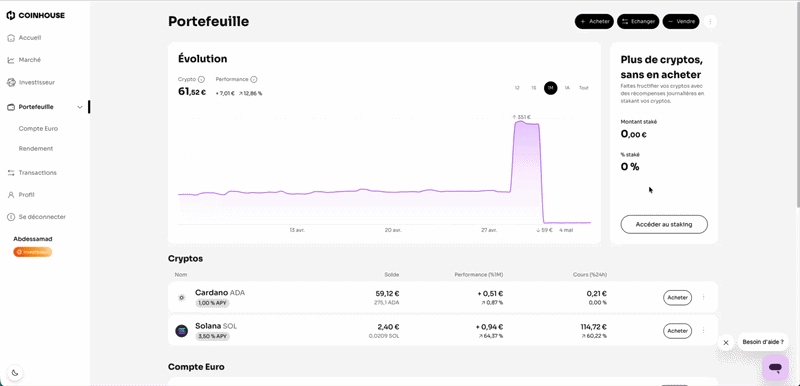Buy Solana with its Acheter button
800x386 pixels.
(x=678, y=331)
